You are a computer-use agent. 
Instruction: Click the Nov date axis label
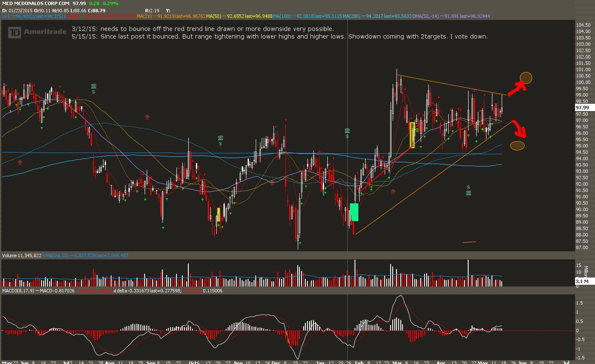pos(238,362)
